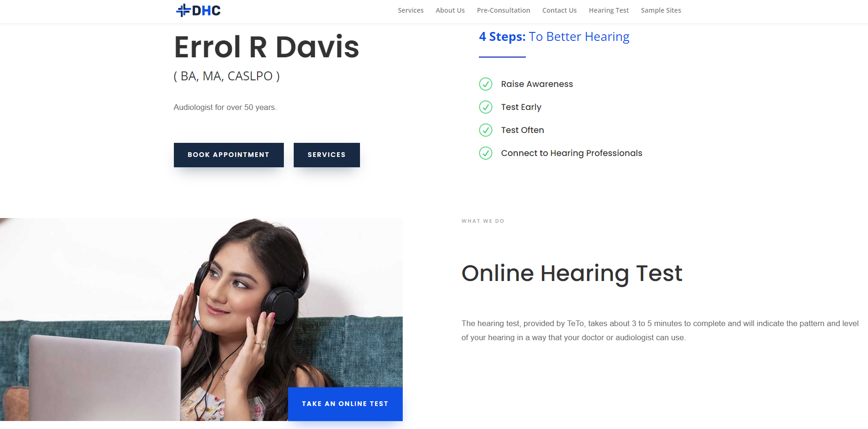Click the DHC logo icon
This screenshot has height=429, width=868.
tap(198, 10)
